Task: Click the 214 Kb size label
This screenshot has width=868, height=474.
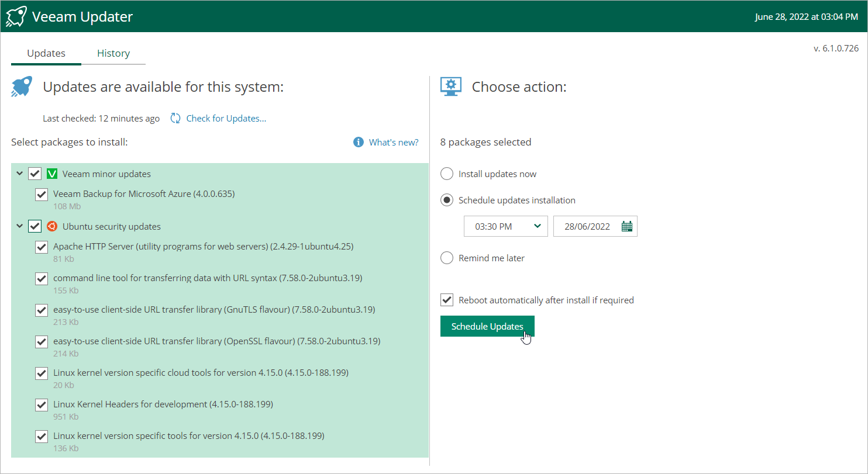Action: coord(66,354)
